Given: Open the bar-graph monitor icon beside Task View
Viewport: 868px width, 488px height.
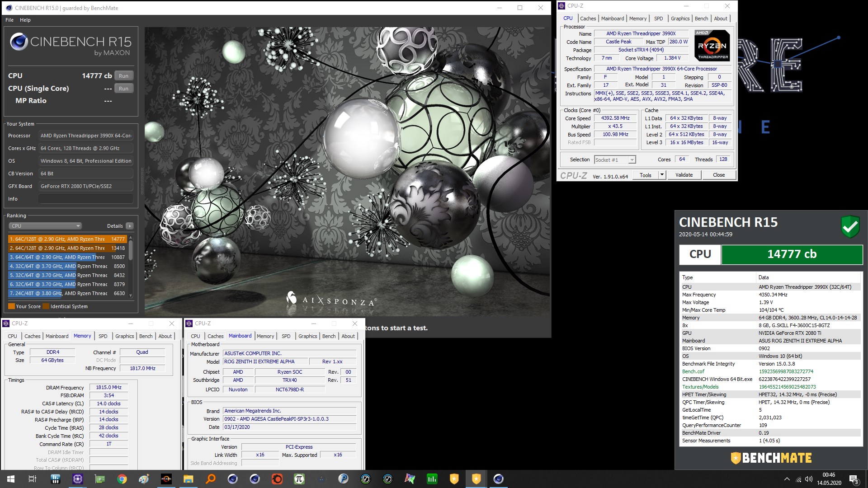Looking at the screenshot, I should [x=56, y=479].
